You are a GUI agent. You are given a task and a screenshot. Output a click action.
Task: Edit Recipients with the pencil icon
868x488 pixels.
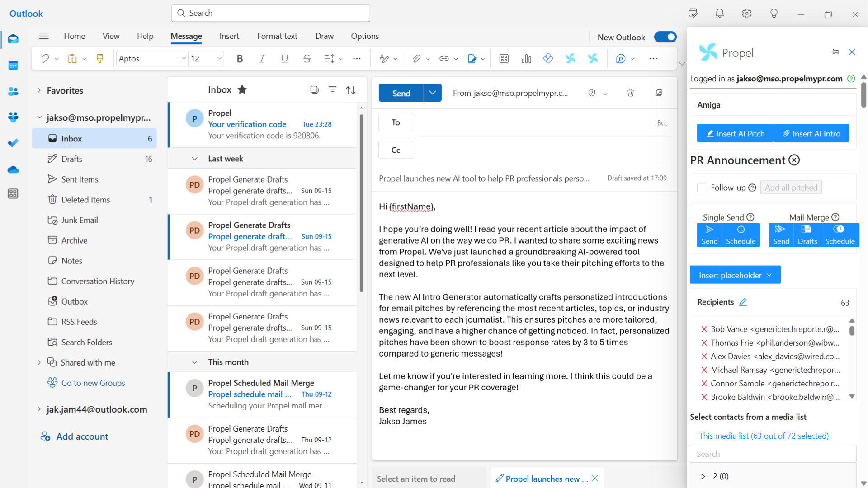pyautogui.click(x=743, y=302)
